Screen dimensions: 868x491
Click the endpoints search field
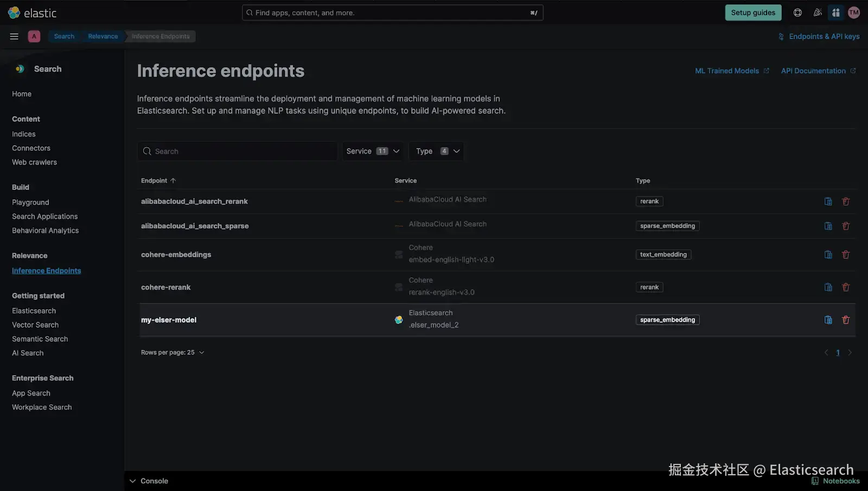(238, 151)
